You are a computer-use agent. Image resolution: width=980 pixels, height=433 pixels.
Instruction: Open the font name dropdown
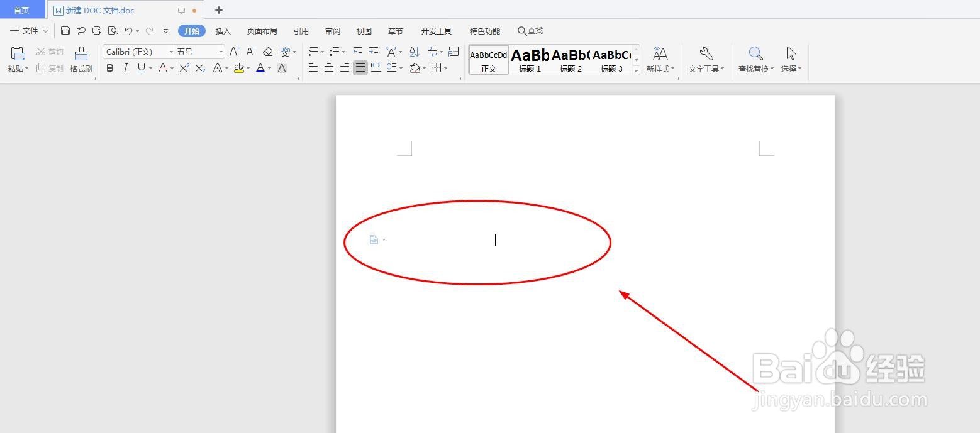170,52
